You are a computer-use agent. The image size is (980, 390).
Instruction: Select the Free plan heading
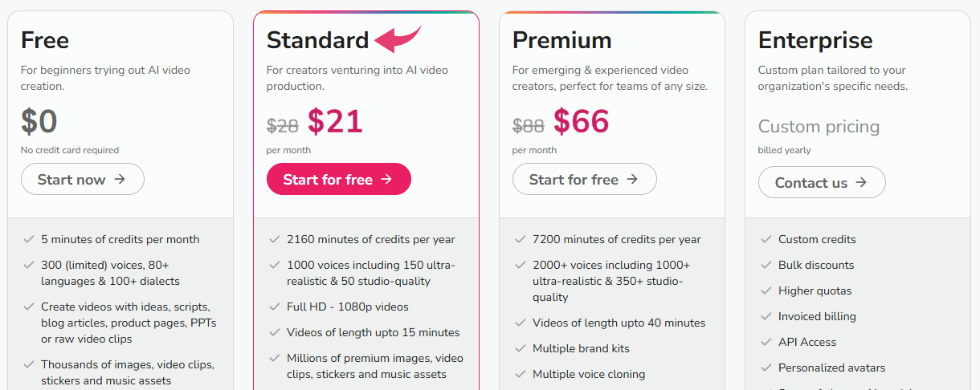coord(45,40)
